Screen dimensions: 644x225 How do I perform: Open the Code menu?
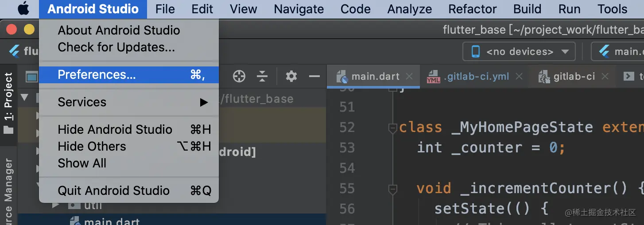click(x=356, y=9)
